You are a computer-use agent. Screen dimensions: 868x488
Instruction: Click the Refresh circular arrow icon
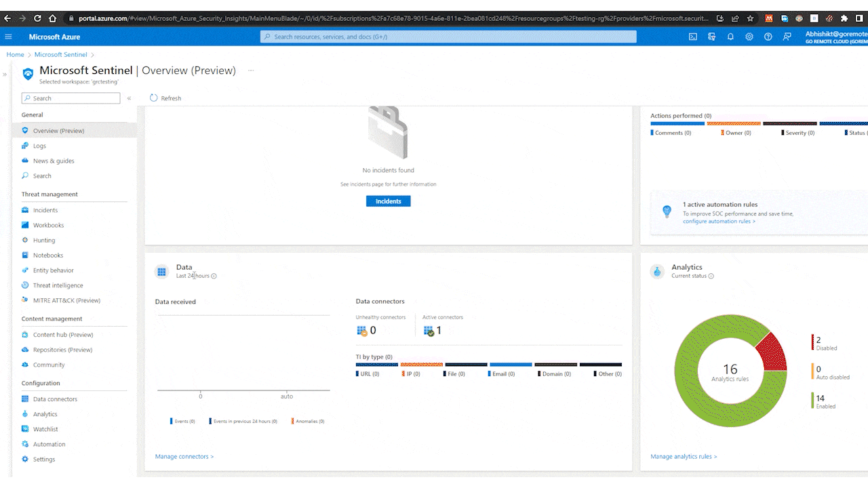pos(153,98)
